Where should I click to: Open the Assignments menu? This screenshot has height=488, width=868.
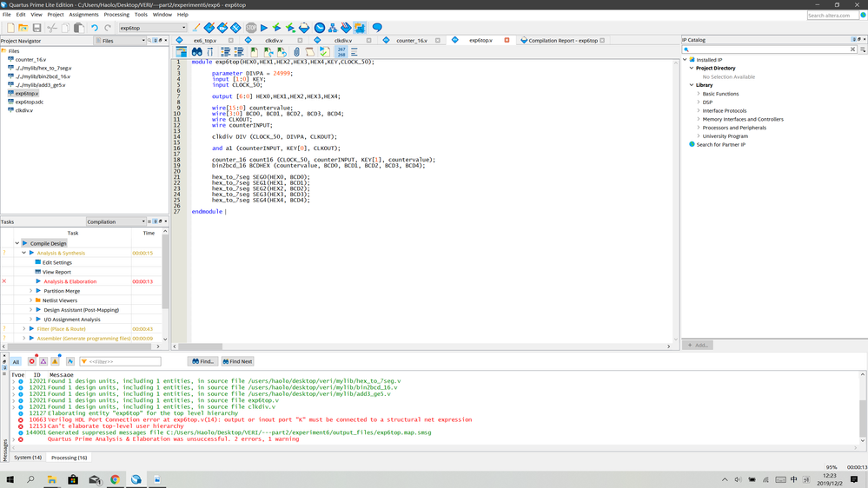click(x=83, y=15)
